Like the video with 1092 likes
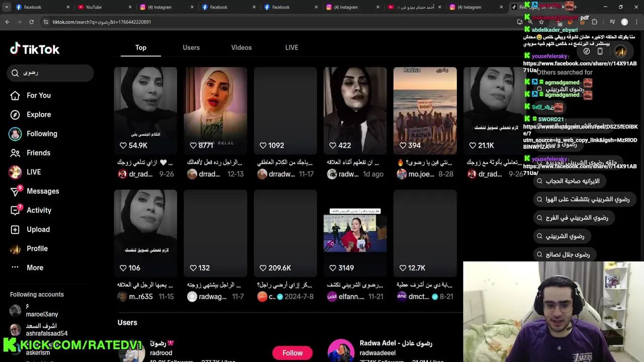 coord(263,145)
